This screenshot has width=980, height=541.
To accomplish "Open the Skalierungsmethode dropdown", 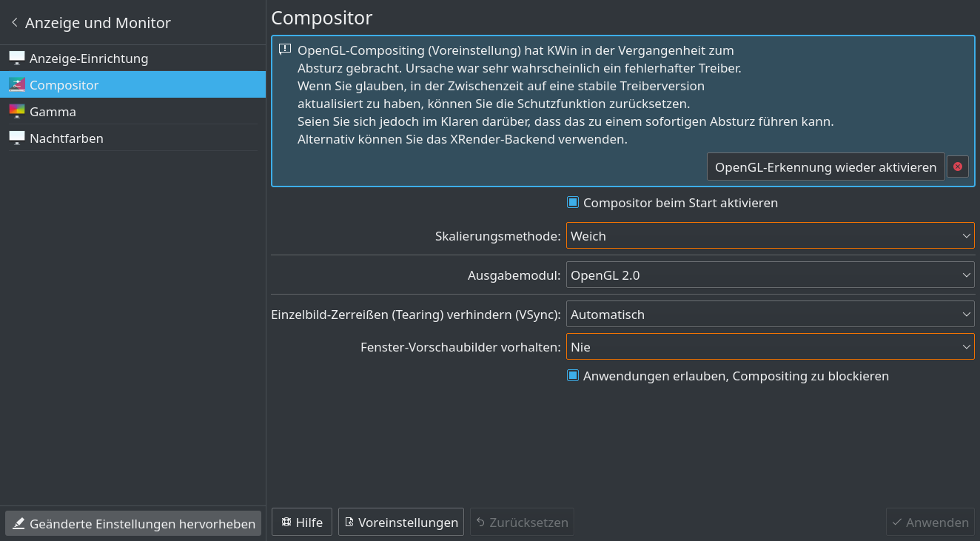I will (x=770, y=236).
